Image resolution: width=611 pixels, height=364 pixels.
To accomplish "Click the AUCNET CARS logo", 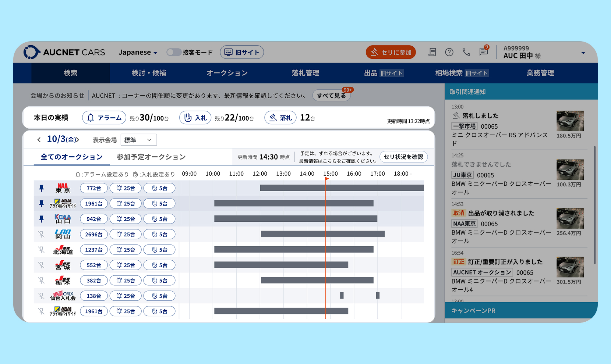I will (x=64, y=52).
